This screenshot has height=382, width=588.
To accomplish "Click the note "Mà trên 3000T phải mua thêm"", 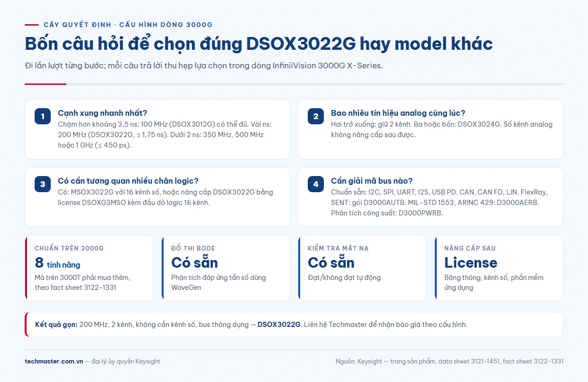I will pyautogui.click(x=83, y=282).
